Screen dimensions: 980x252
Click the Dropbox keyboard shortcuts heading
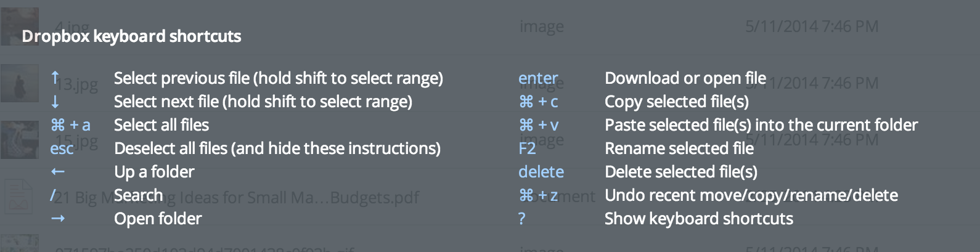tap(131, 36)
